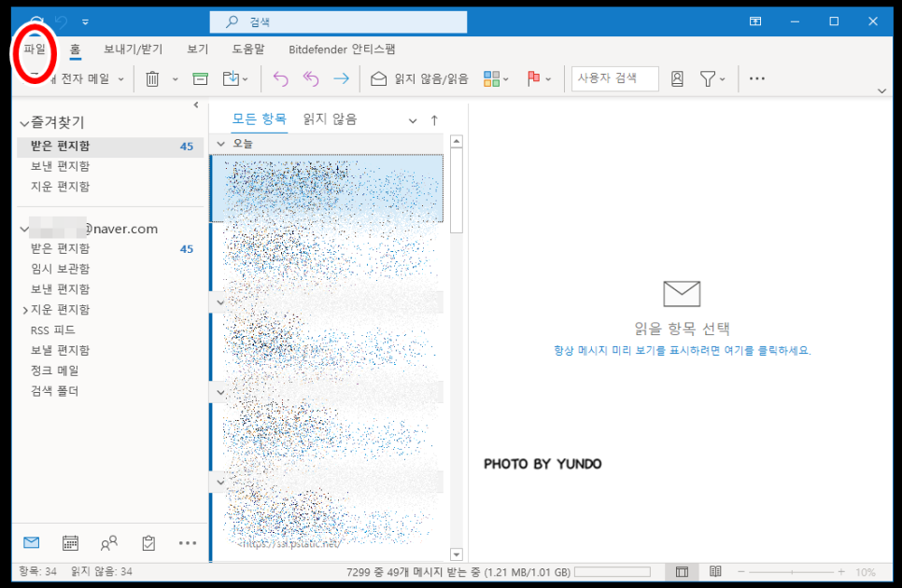The image size is (902, 588).
Task: Show 읽지 않음 messages tab
Action: click(331, 119)
